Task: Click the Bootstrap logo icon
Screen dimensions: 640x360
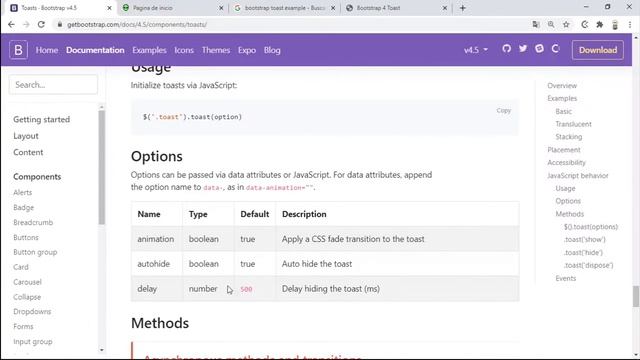Action: (18, 50)
